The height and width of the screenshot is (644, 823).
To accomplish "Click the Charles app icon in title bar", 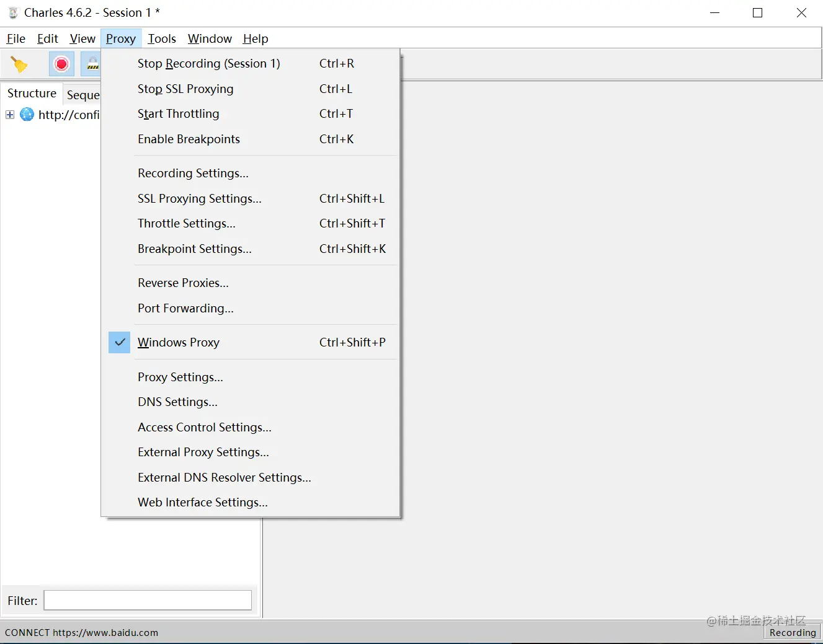I will tap(13, 12).
